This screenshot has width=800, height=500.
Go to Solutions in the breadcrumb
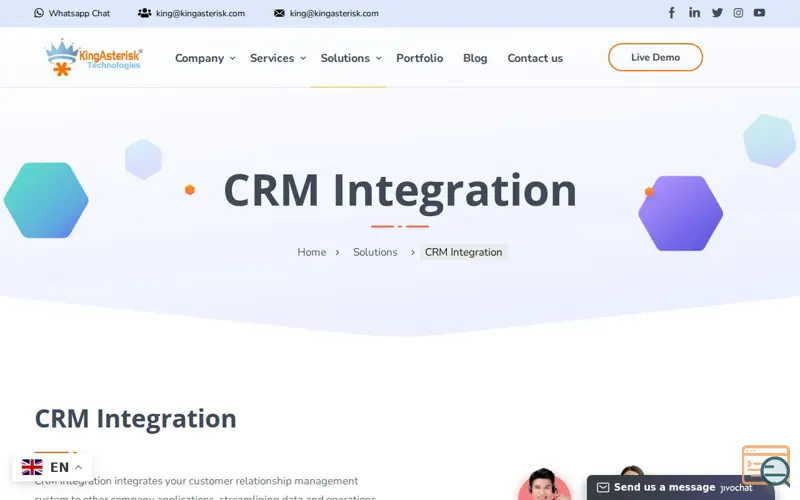click(375, 252)
